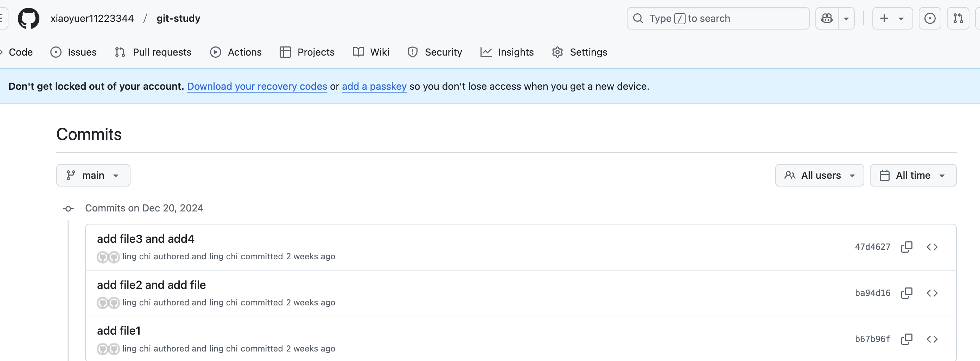Click Download your recovery codes link
Image resolution: width=980 pixels, height=361 pixels.
[257, 86]
